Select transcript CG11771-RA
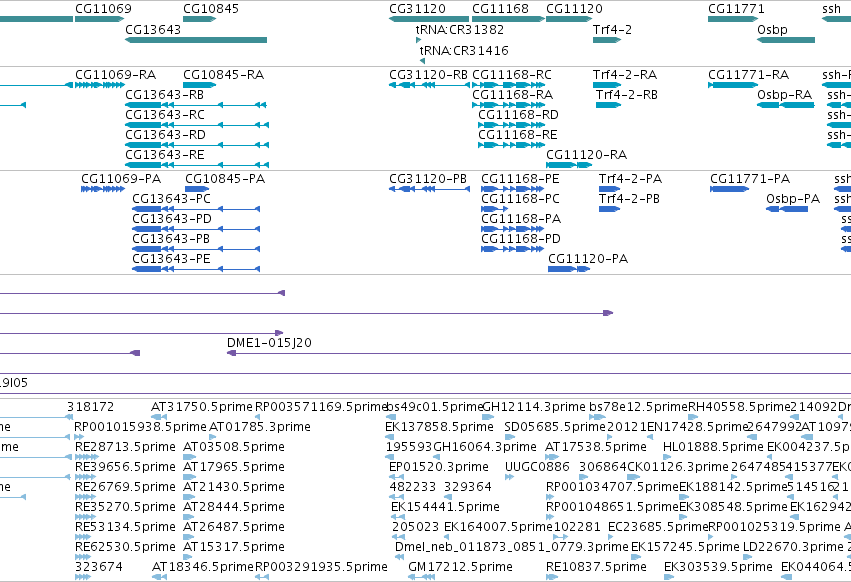851x582 pixels. (748, 74)
